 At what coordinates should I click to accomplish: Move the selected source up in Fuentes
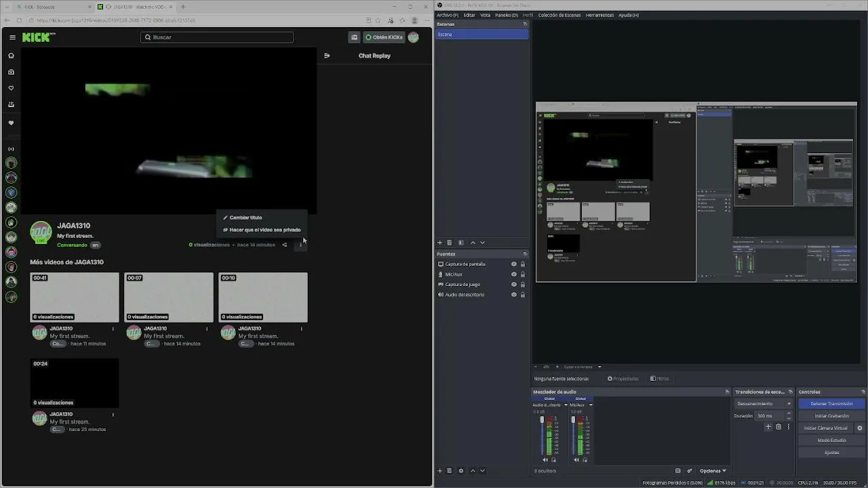(x=473, y=470)
